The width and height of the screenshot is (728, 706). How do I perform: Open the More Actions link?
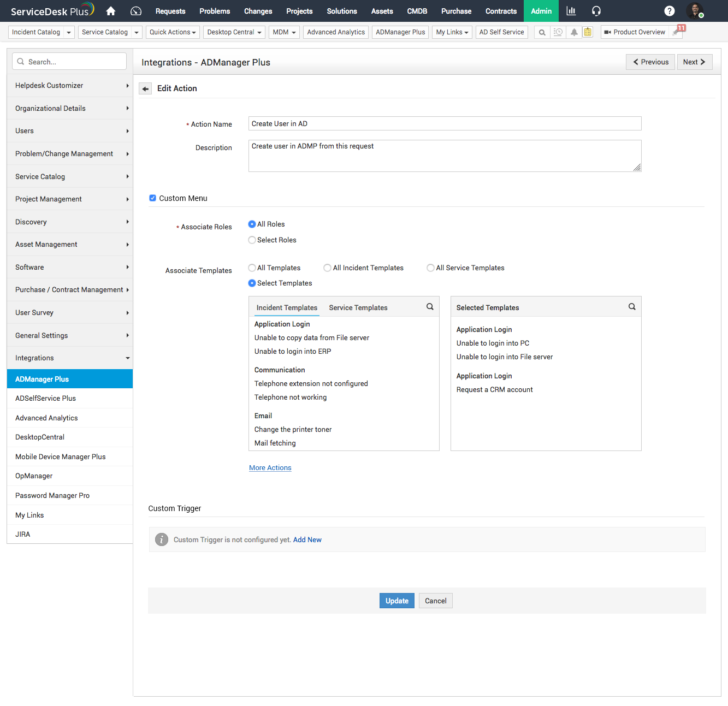pos(270,468)
